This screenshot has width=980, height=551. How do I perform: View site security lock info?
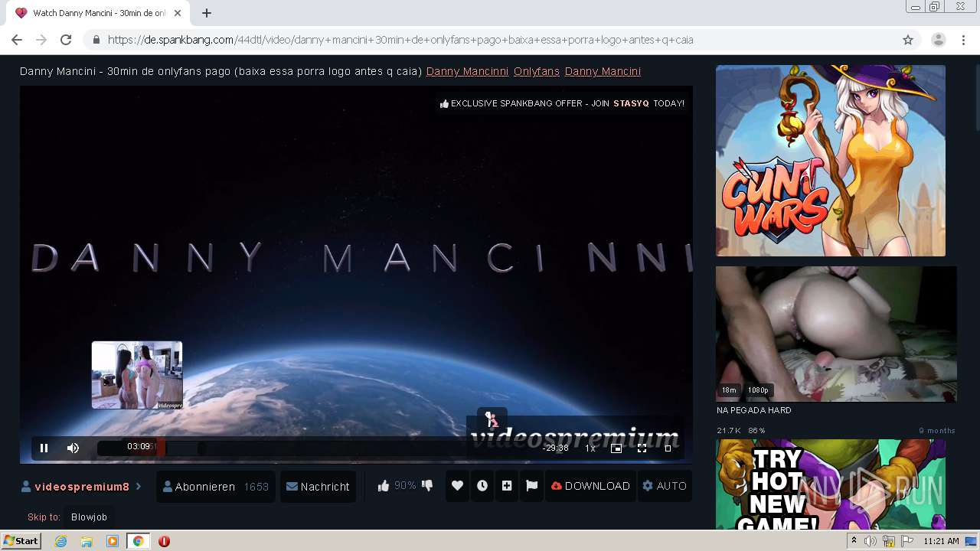click(x=96, y=40)
